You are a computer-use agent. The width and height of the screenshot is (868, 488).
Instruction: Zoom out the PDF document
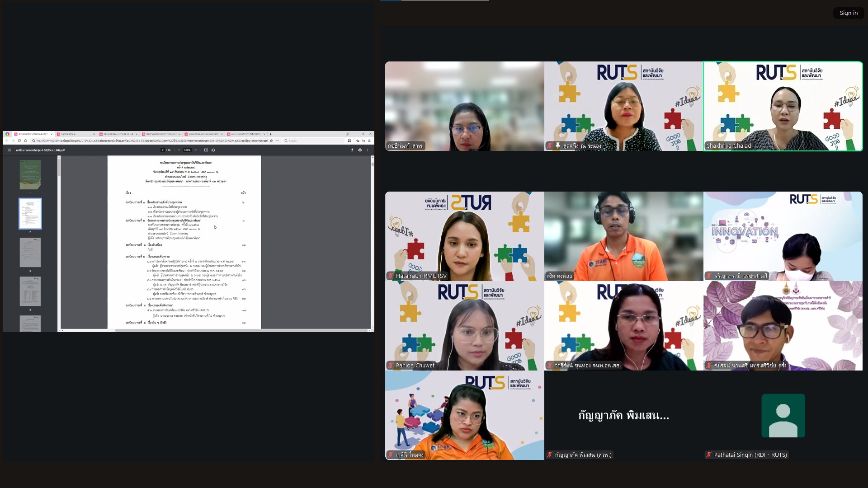[x=179, y=150]
